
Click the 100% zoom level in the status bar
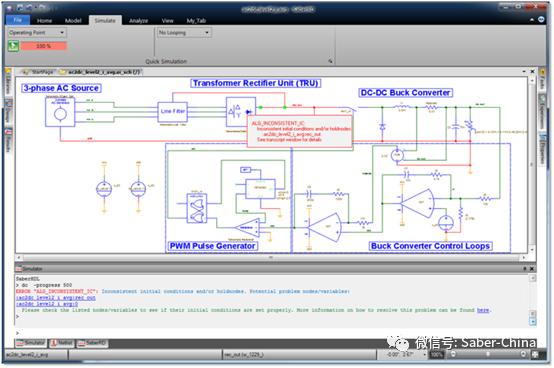coord(436,354)
